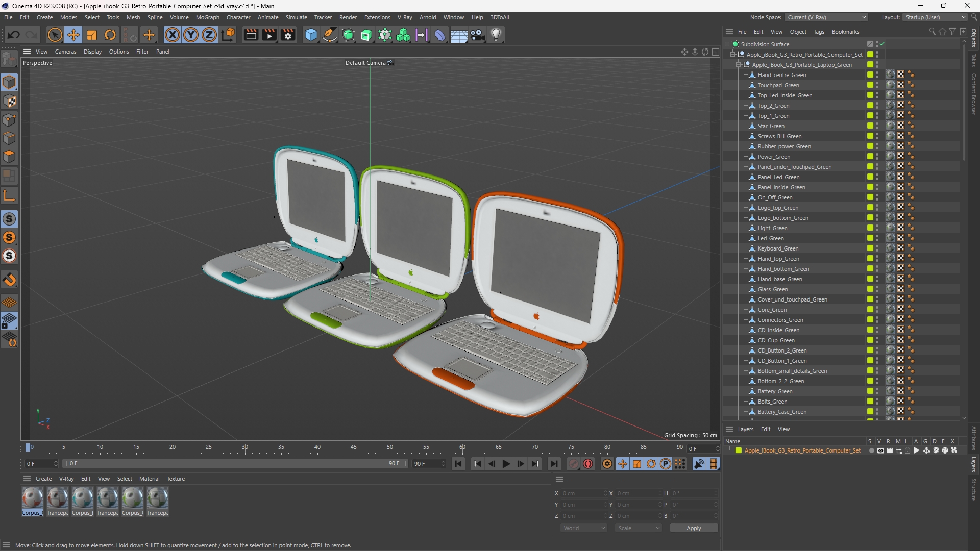Click the layer color square of Hand_centre_Green
The image size is (980, 551).
[870, 75]
